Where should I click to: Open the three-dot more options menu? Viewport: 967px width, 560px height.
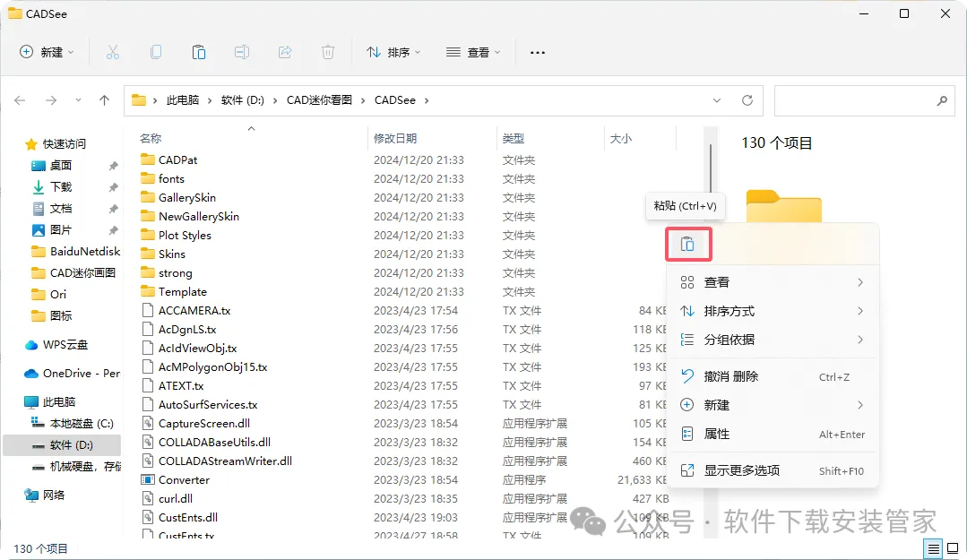pos(537,53)
